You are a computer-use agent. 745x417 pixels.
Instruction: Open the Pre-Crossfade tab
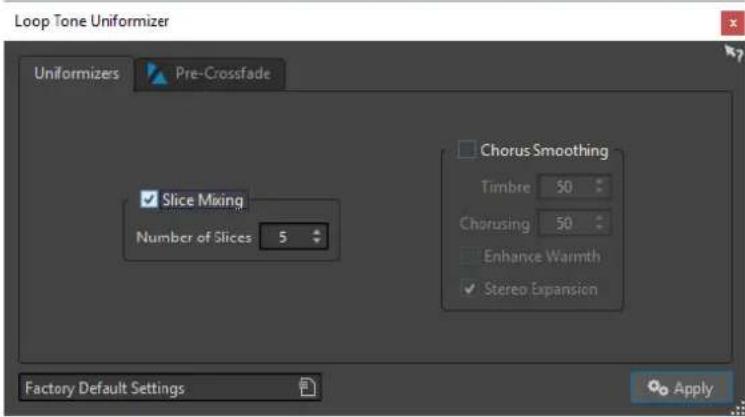click(x=210, y=74)
